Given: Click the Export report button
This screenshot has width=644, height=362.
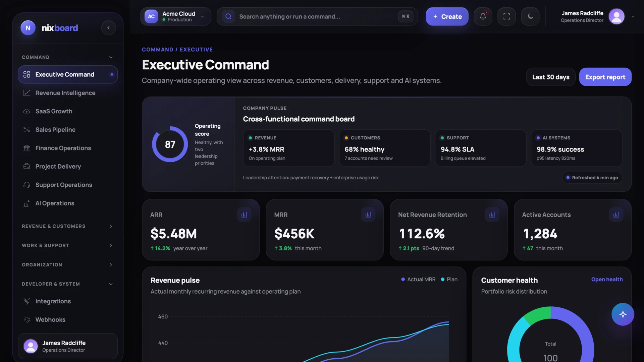Looking at the screenshot, I should [x=605, y=77].
